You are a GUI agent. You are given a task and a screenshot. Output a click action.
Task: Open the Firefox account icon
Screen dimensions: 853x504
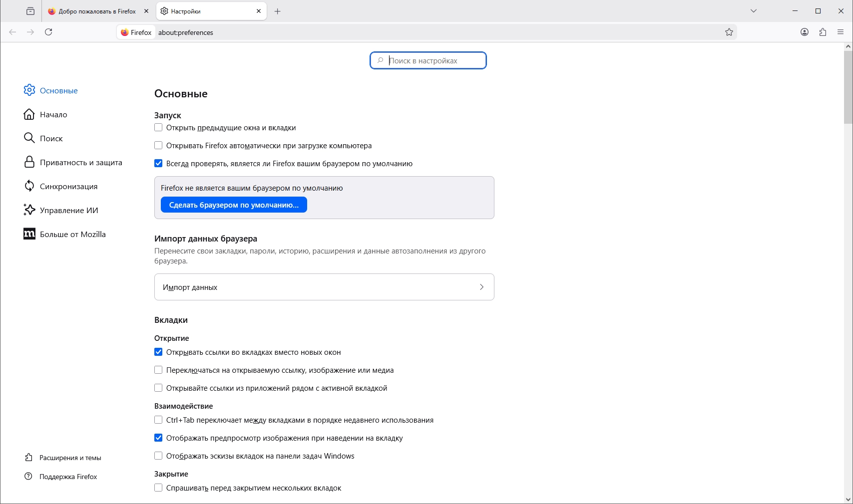tap(805, 32)
